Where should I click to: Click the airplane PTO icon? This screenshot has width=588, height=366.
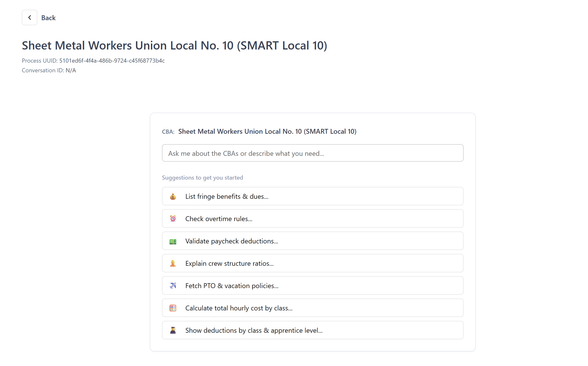[x=173, y=286]
